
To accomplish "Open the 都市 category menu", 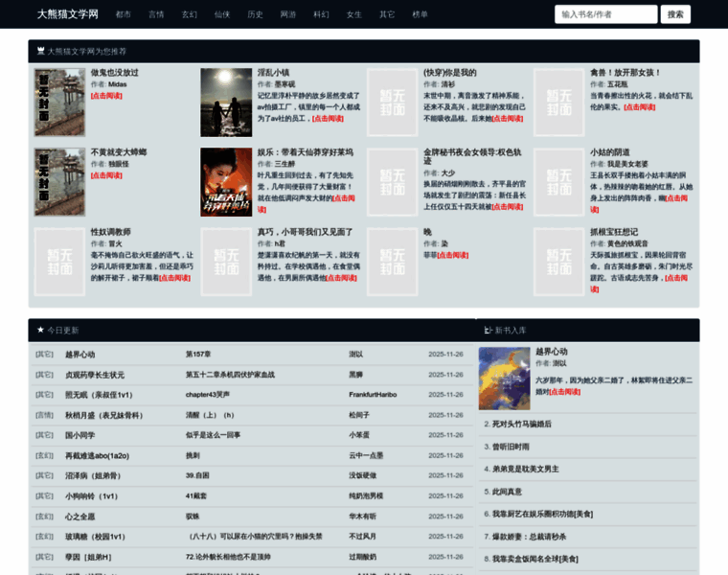I will pos(124,14).
